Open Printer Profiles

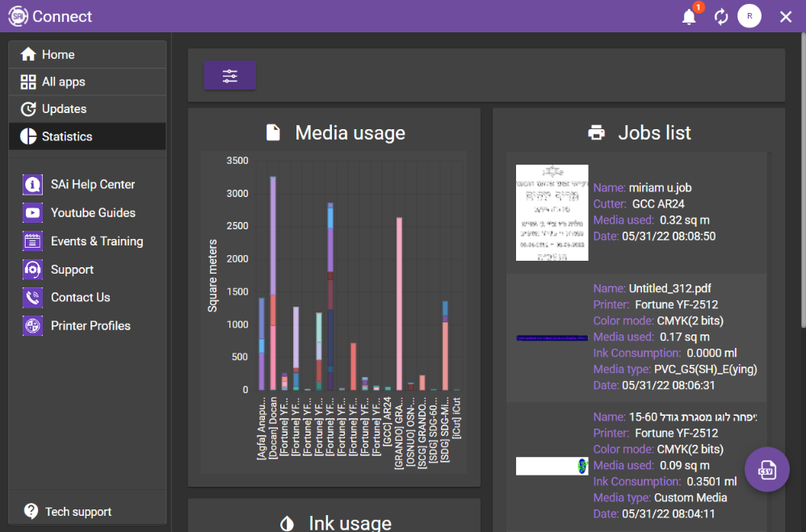[x=90, y=326]
